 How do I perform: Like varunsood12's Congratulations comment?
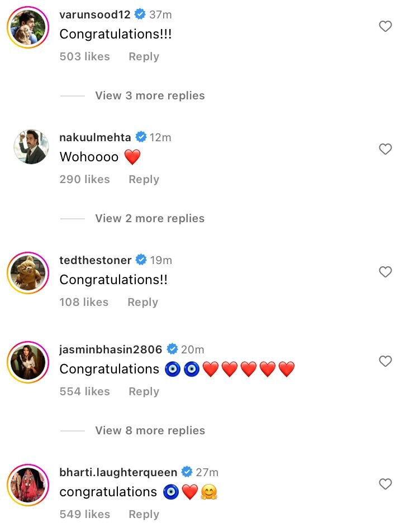click(x=385, y=26)
